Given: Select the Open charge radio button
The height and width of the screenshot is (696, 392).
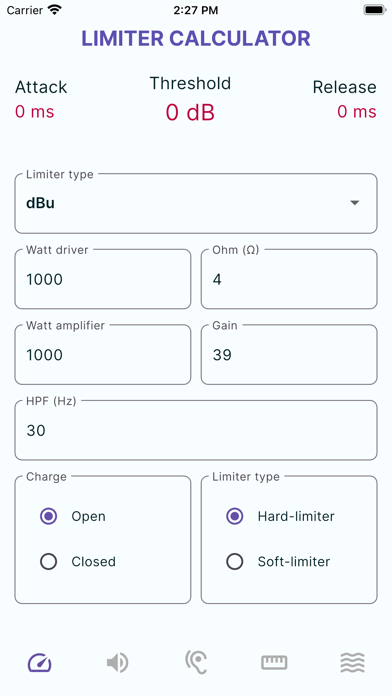Looking at the screenshot, I should tap(48, 516).
